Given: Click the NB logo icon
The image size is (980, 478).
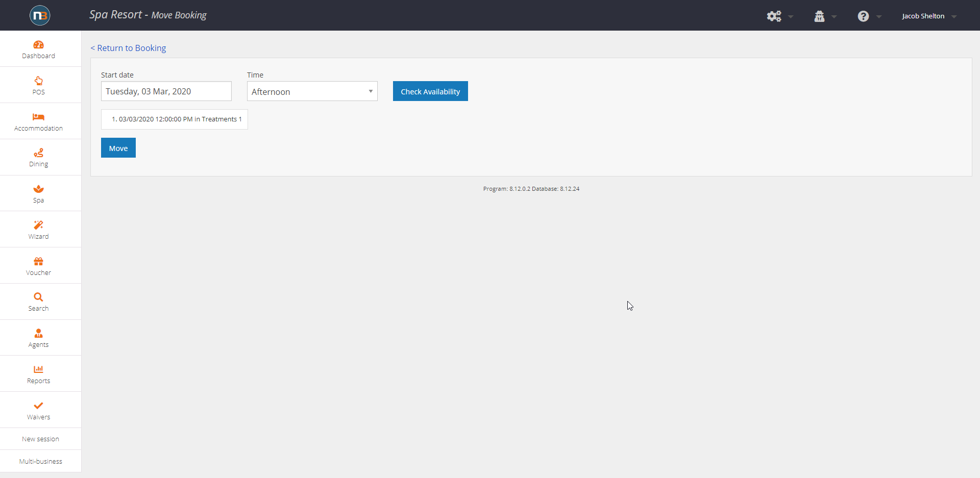Looking at the screenshot, I should point(40,15).
